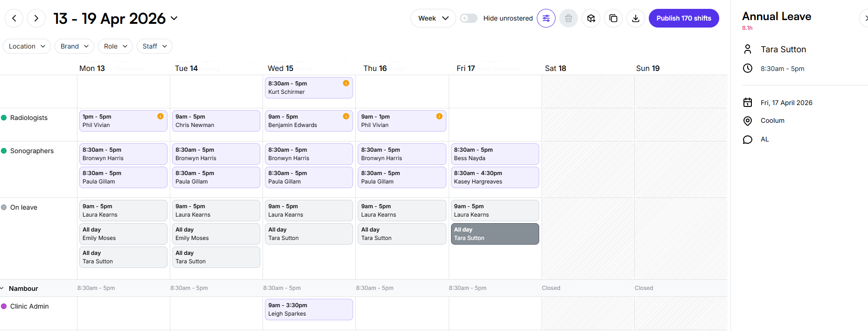Click the Radiologists role row label
Image resolution: width=868 pixels, height=331 pixels.
click(29, 118)
